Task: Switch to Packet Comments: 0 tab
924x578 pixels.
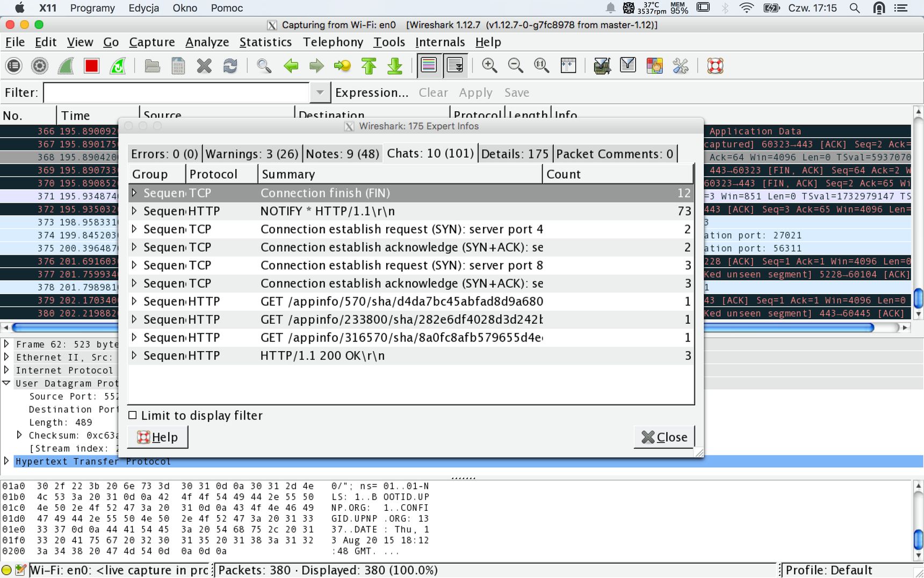Action: (x=615, y=154)
